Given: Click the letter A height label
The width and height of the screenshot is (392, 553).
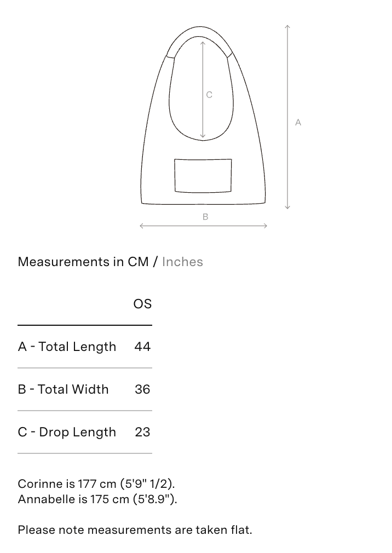Looking at the screenshot, I should [298, 123].
